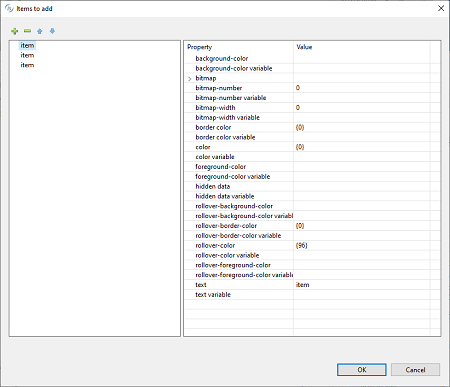
Task: Close the Items to add dialog
Action: point(441,8)
